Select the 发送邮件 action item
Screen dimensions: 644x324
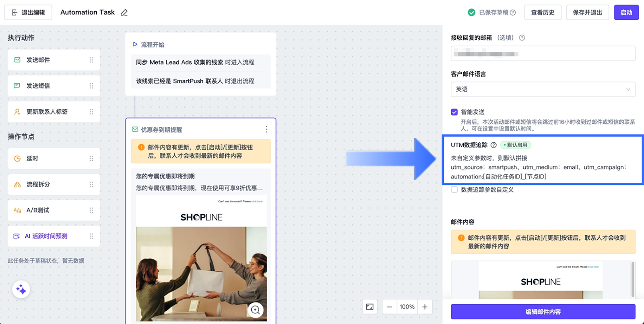[54, 60]
